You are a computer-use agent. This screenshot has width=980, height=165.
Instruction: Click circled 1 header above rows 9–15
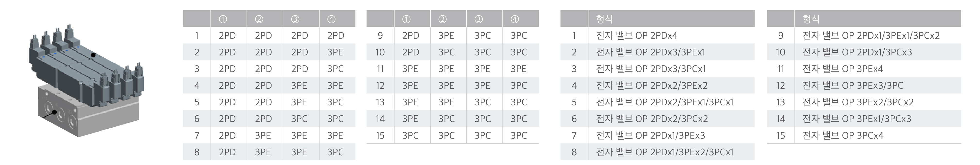(406, 19)
